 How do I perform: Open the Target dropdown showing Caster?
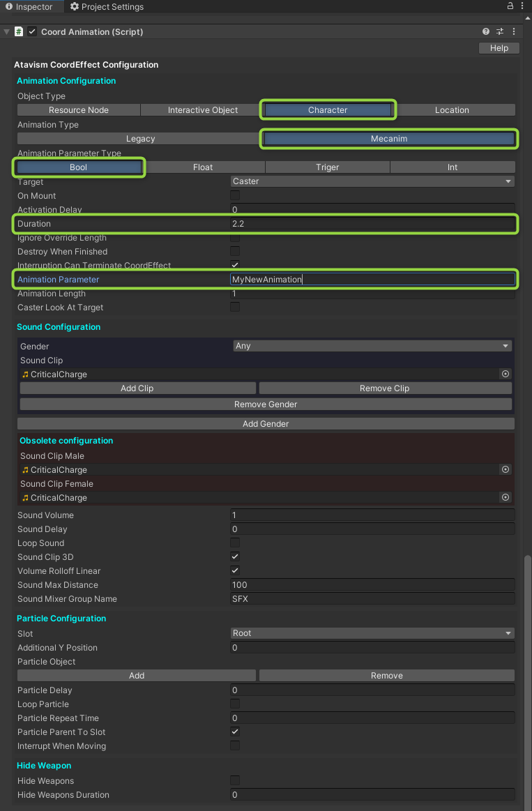[372, 181]
